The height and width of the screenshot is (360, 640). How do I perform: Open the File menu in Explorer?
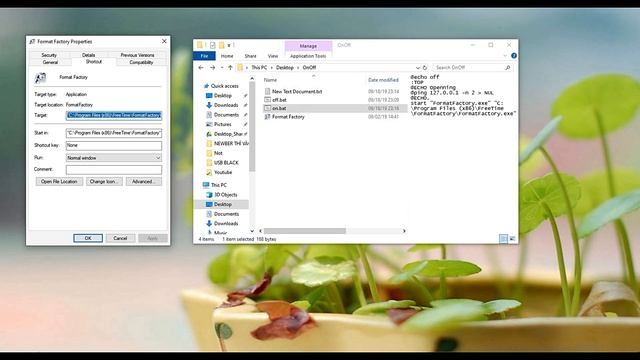[x=204, y=56]
